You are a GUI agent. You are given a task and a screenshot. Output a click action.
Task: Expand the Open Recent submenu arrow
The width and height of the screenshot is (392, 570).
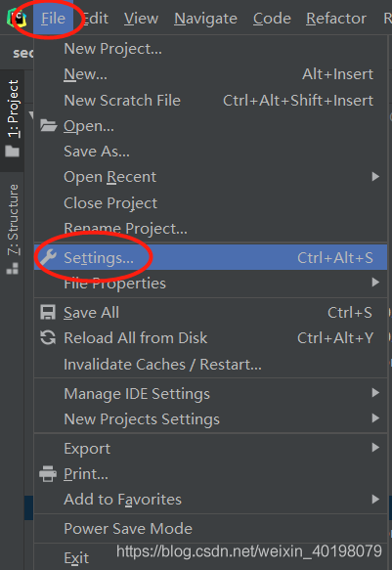point(375,177)
